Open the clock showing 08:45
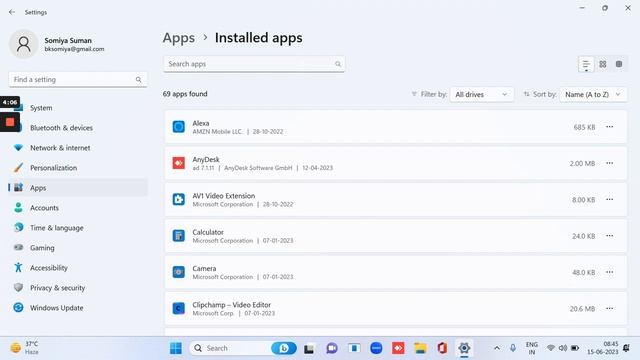 603,348
